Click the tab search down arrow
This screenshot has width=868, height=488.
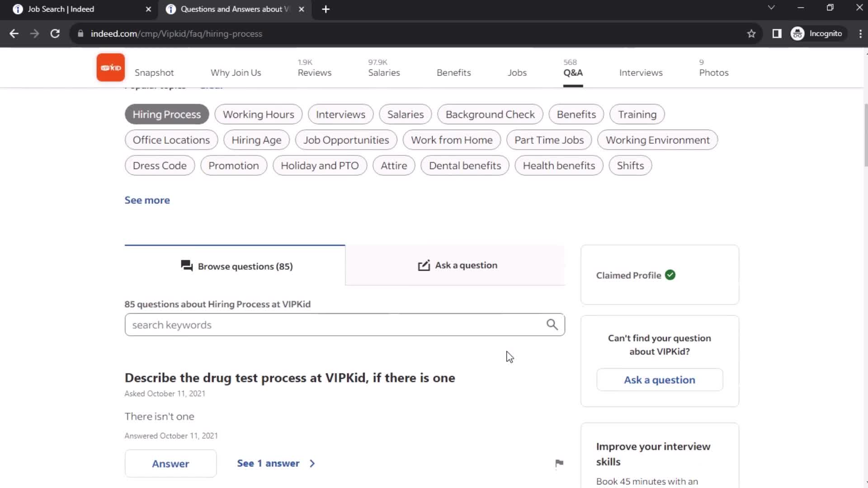pos(771,8)
